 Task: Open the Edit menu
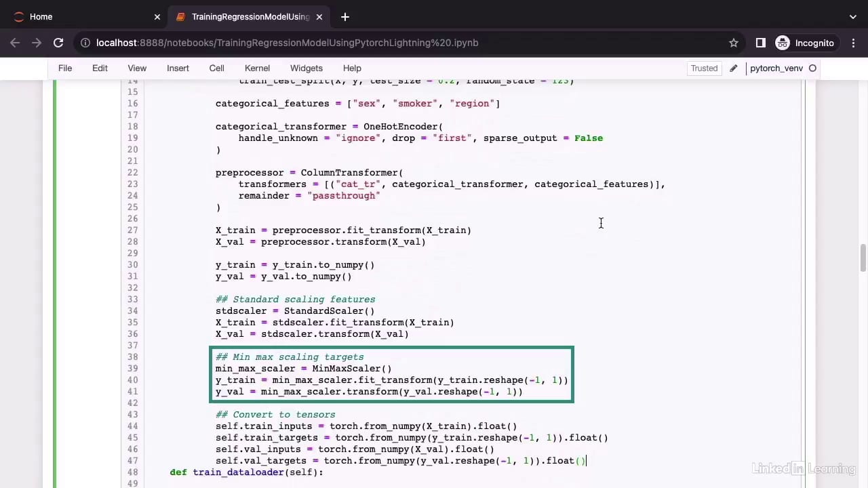pyautogui.click(x=100, y=68)
